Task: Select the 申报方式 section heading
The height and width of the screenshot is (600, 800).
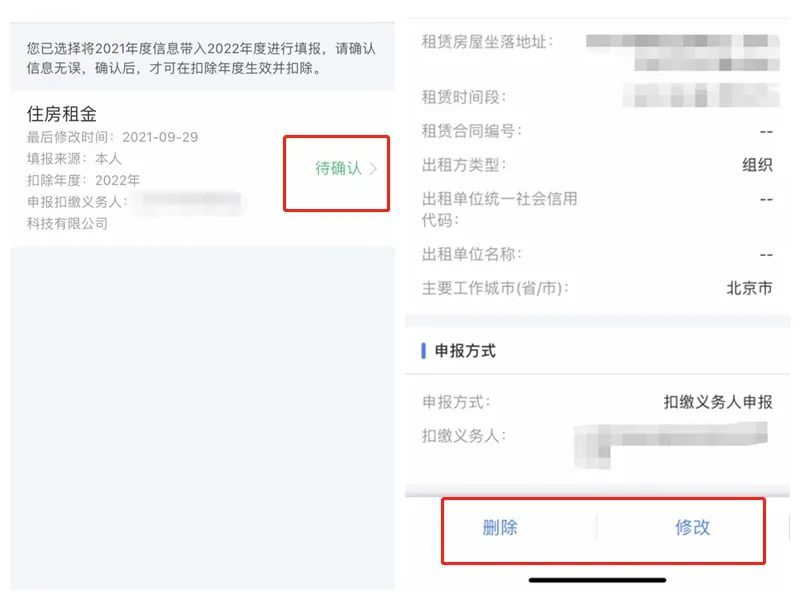Action: tap(465, 351)
